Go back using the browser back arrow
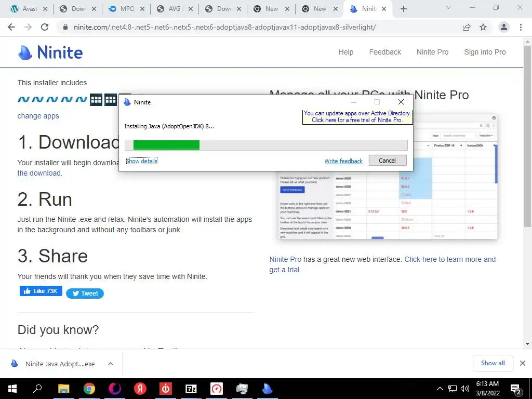This screenshot has width=532, height=399. pyautogui.click(x=11, y=27)
